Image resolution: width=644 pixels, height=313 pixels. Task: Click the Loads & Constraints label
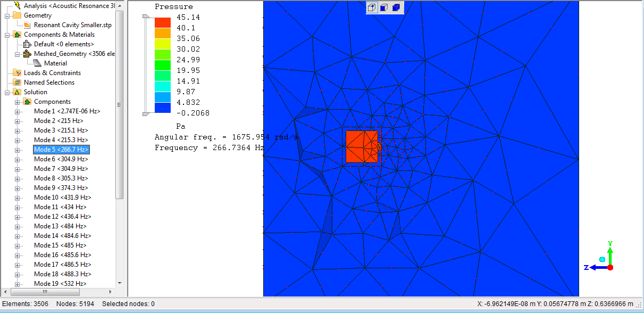point(53,73)
